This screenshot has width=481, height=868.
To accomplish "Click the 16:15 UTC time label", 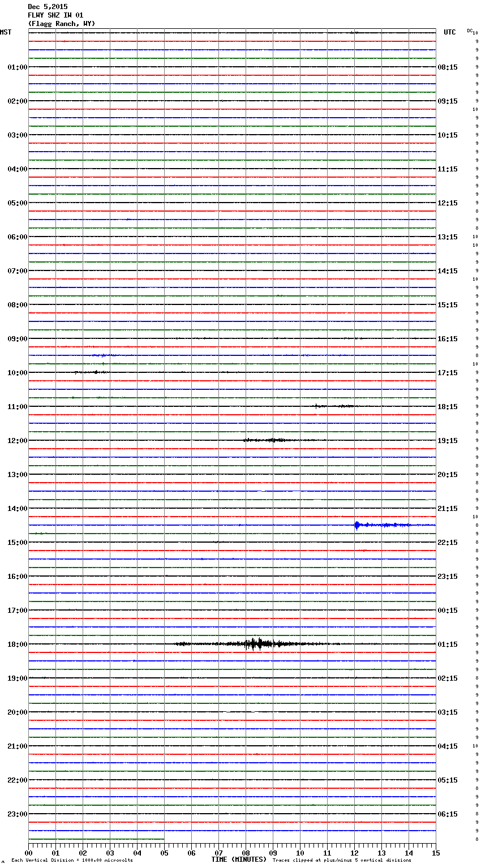I will (x=448, y=339).
